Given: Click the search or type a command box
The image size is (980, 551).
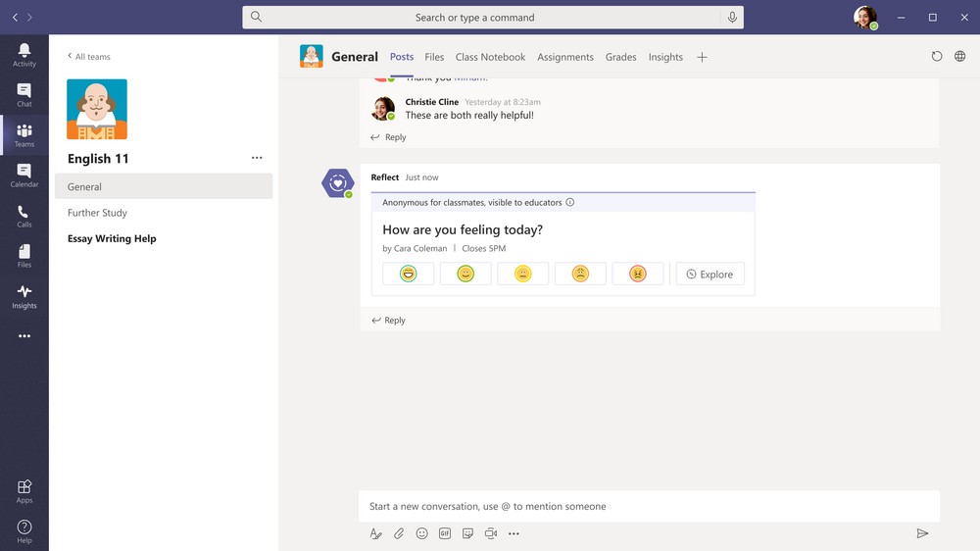Looking at the screenshot, I should pyautogui.click(x=493, y=18).
